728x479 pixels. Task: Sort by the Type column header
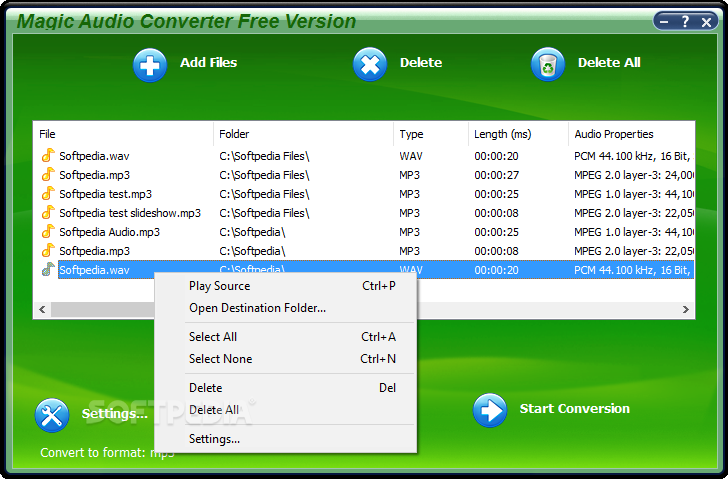coord(431,134)
